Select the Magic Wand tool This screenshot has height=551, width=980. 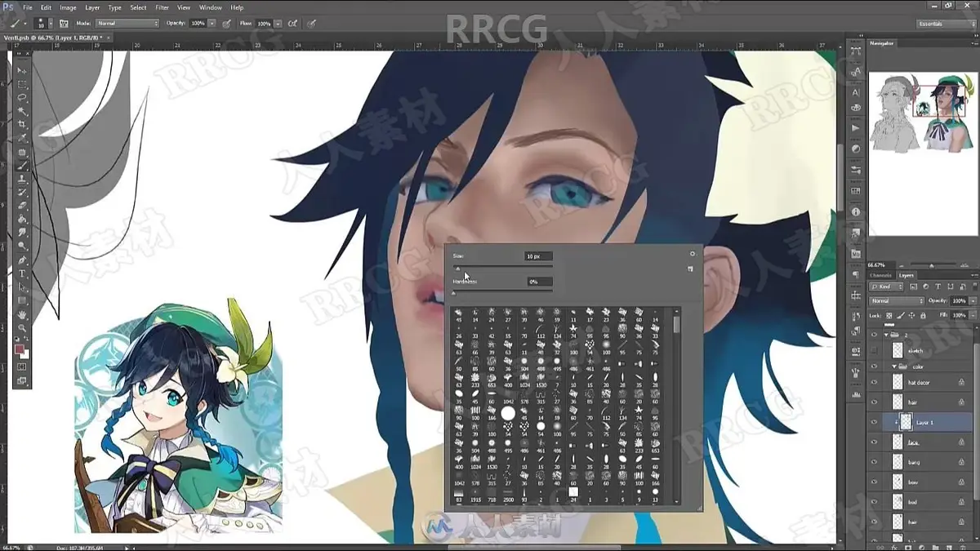click(22, 110)
